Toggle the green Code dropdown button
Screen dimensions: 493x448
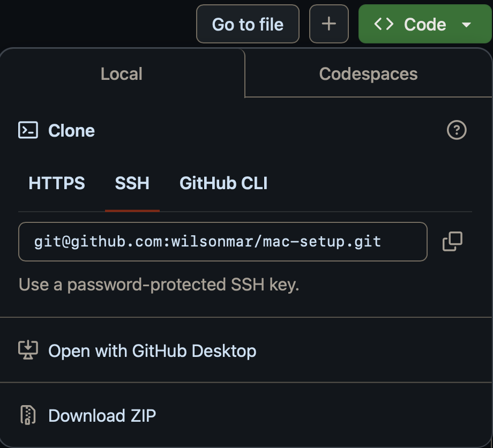[425, 24]
